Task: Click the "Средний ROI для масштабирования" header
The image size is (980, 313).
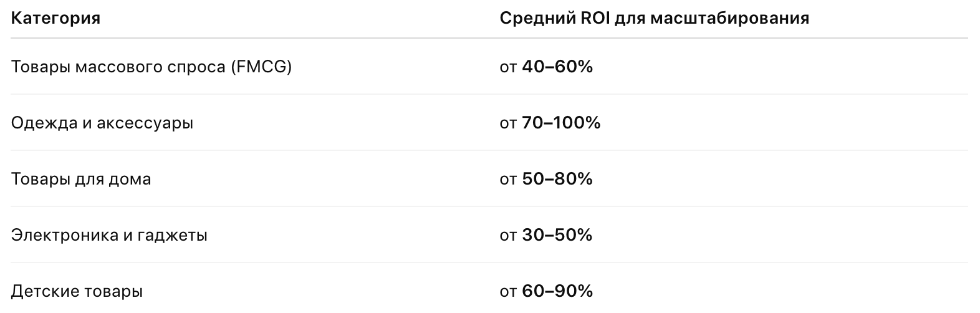Action: click(x=654, y=19)
